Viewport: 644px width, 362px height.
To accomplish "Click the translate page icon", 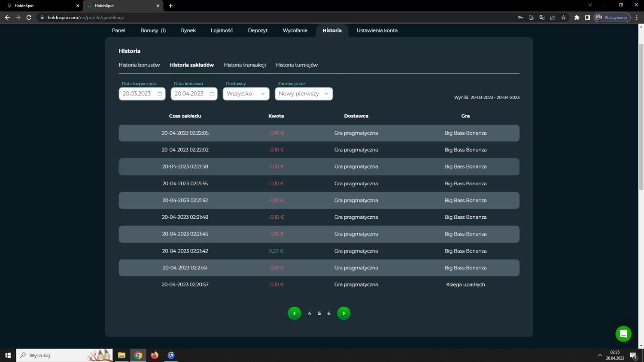I will pos(542,18).
